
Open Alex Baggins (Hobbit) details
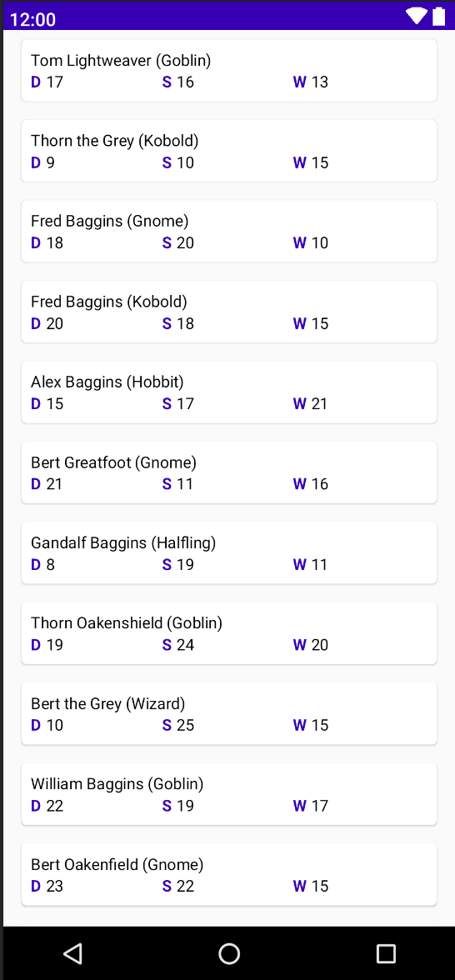coord(228,392)
